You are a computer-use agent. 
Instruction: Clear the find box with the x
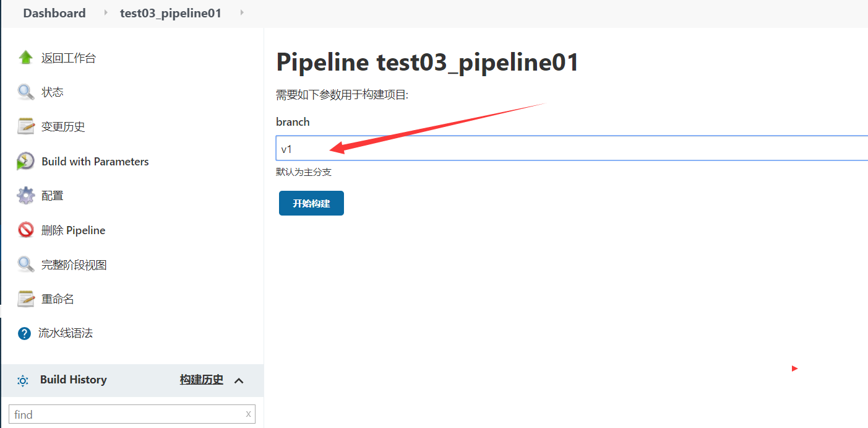248,414
